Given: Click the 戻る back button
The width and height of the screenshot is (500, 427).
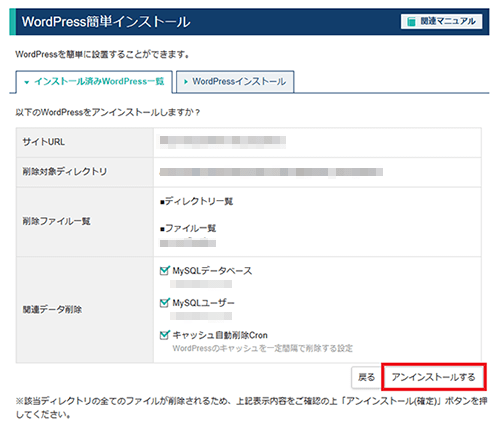Looking at the screenshot, I should [x=366, y=377].
